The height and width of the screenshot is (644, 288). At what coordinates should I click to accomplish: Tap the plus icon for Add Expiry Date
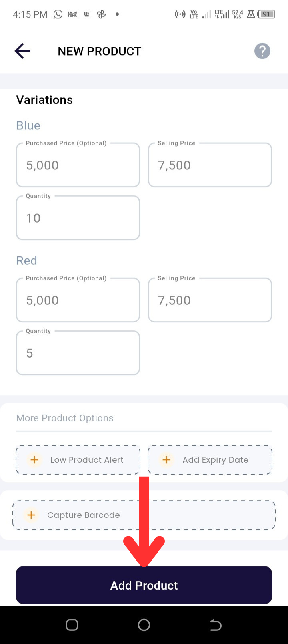point(166,460)
